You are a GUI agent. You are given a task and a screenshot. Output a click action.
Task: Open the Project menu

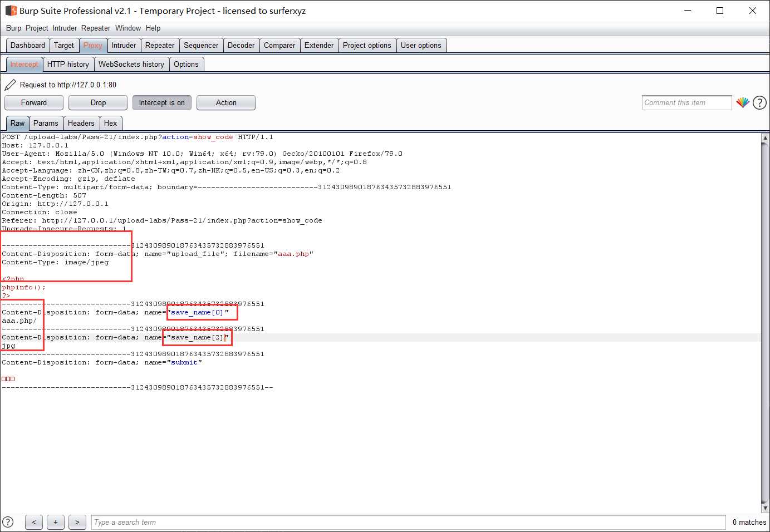click(37, 28)
